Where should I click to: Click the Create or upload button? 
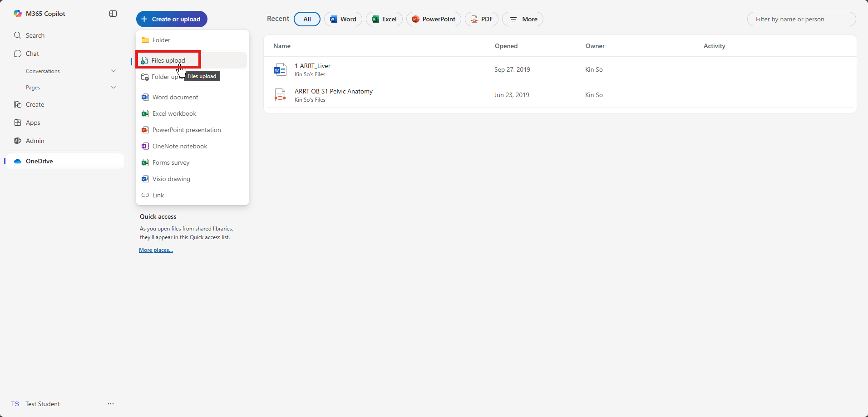(x=172, y=19)
